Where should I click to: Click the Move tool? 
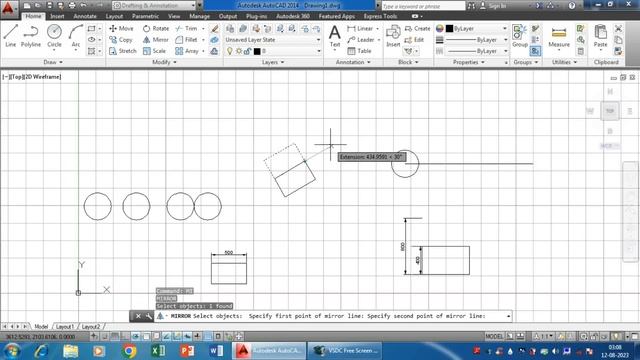coord(121,28)
